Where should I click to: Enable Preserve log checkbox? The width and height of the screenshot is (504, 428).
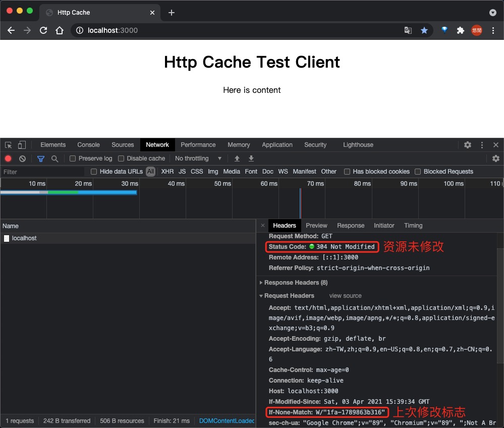[73, 158]
